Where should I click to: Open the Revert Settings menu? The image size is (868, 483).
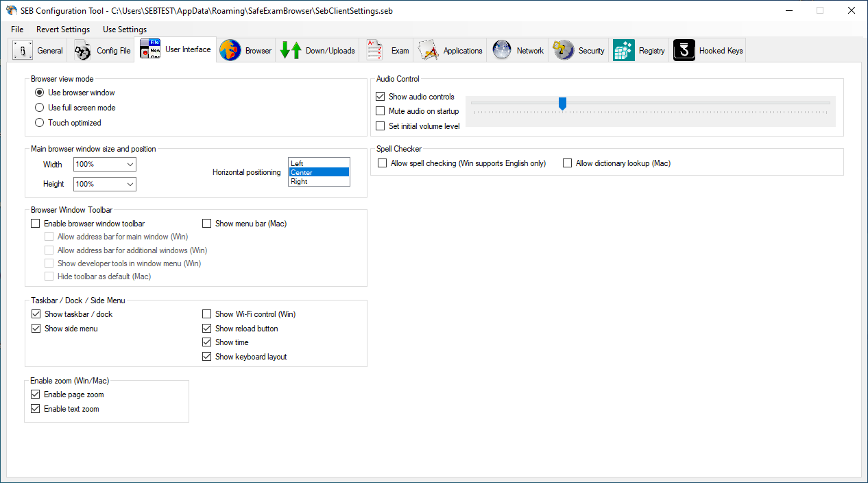coord(63,30)
